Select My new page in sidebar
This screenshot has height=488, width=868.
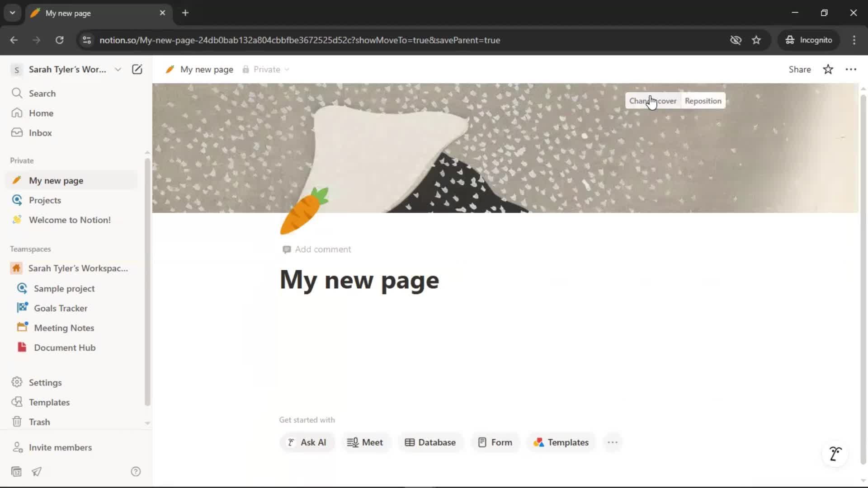[72, 181]
